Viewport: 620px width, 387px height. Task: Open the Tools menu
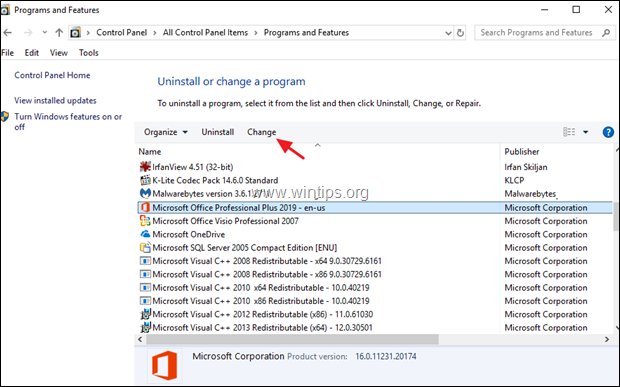click(x=89, y=53)
